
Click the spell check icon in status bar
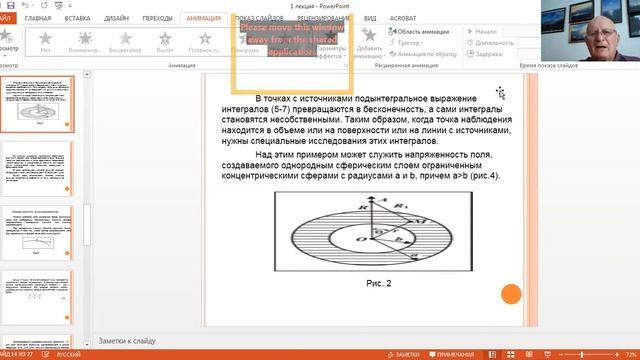tap(45, 355)
